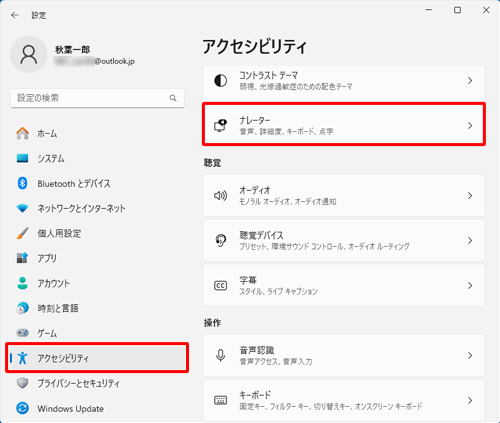Viewport: 500px width, 423px height.
Task: Click the 聴覚デバイス ear icon
Action: point(220,240)
